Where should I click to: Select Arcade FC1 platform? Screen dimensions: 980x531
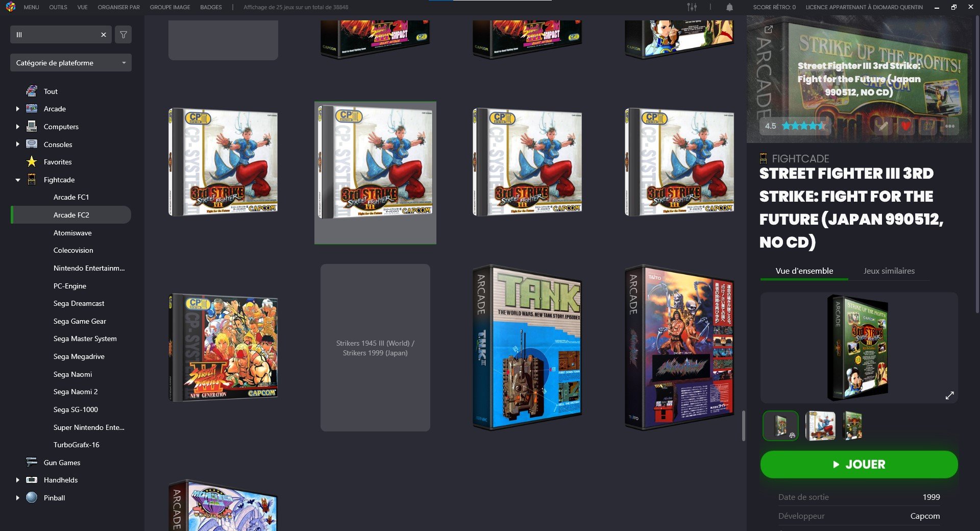(71, 197)
